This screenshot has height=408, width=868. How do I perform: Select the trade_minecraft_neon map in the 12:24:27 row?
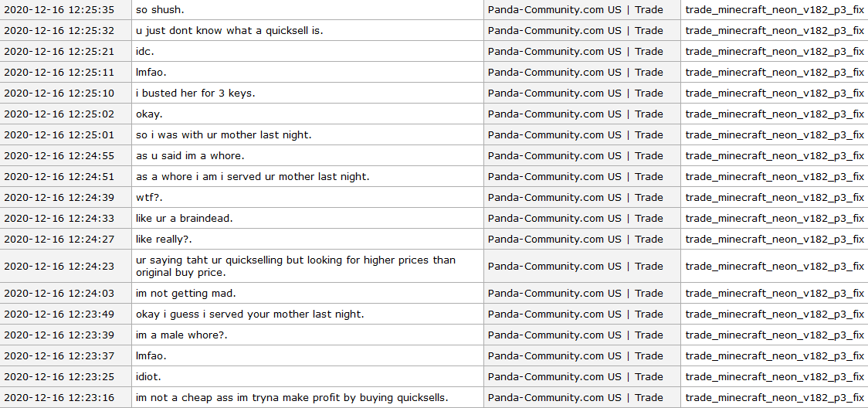(775, 240)
